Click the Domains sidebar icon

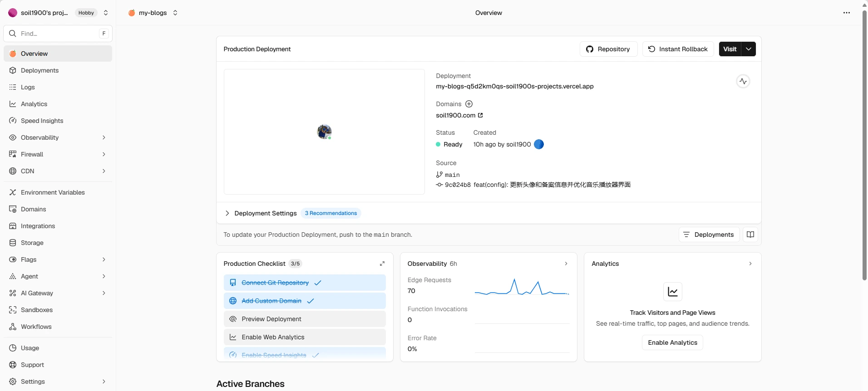(x=13, y=209)
